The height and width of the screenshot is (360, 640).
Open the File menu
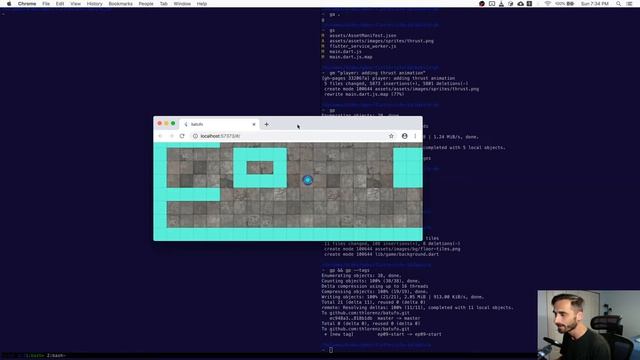coord(46,4)
